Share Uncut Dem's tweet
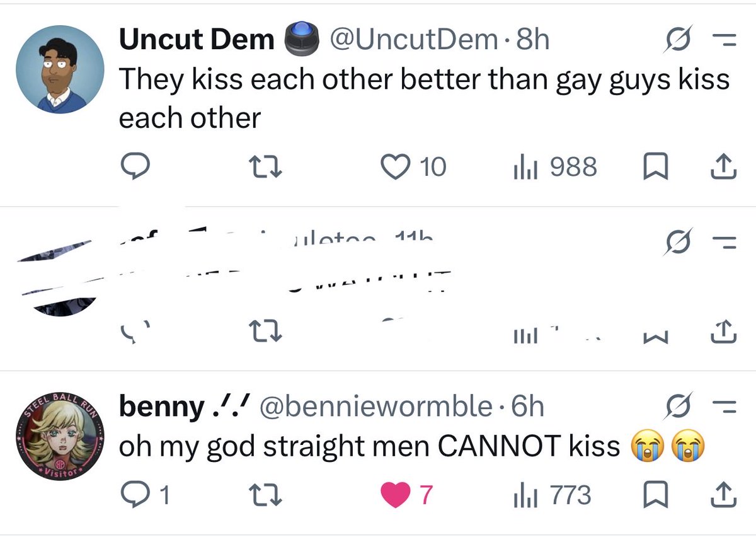 pos(724,167)
